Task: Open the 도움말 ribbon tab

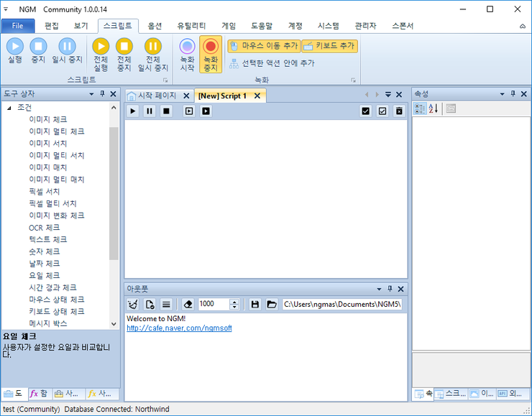Action: 262,26
